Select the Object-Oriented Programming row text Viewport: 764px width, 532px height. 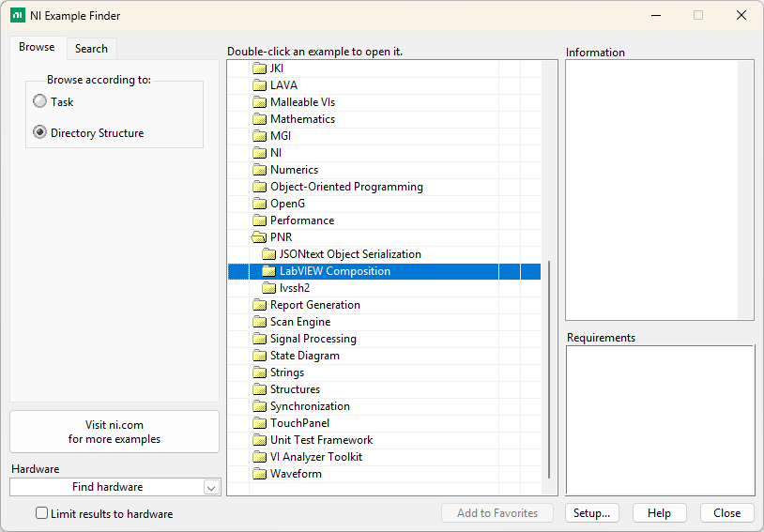[x=346, y=187]
